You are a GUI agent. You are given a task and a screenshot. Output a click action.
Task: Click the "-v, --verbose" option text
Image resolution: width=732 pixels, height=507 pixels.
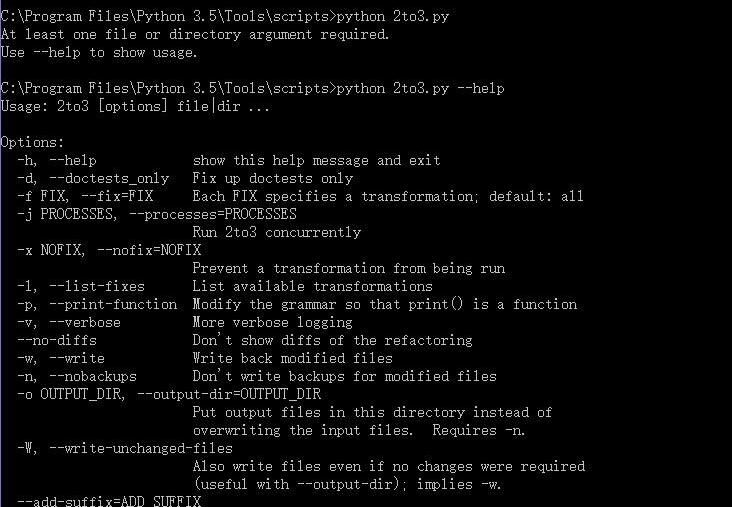pos(68,323)
